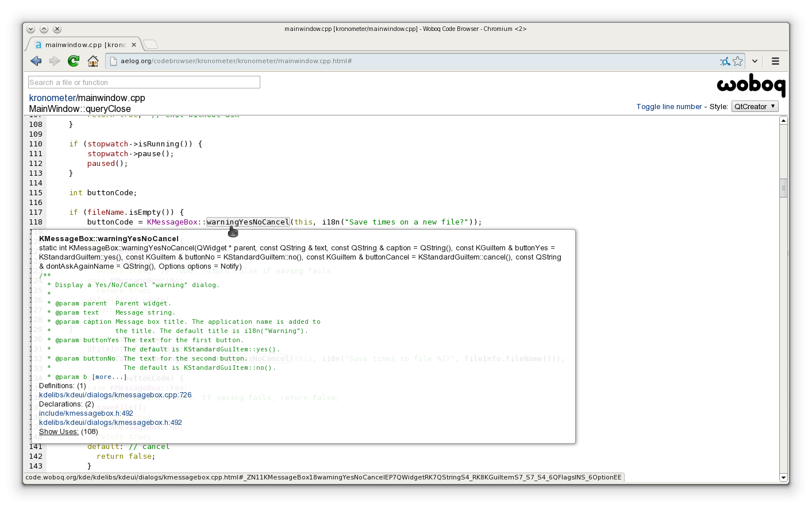Image resolution: width=812 pixels, height=507 pixels.
Task: Click the warningYesNoCancel function name on line 118
Action: [248, 222]
